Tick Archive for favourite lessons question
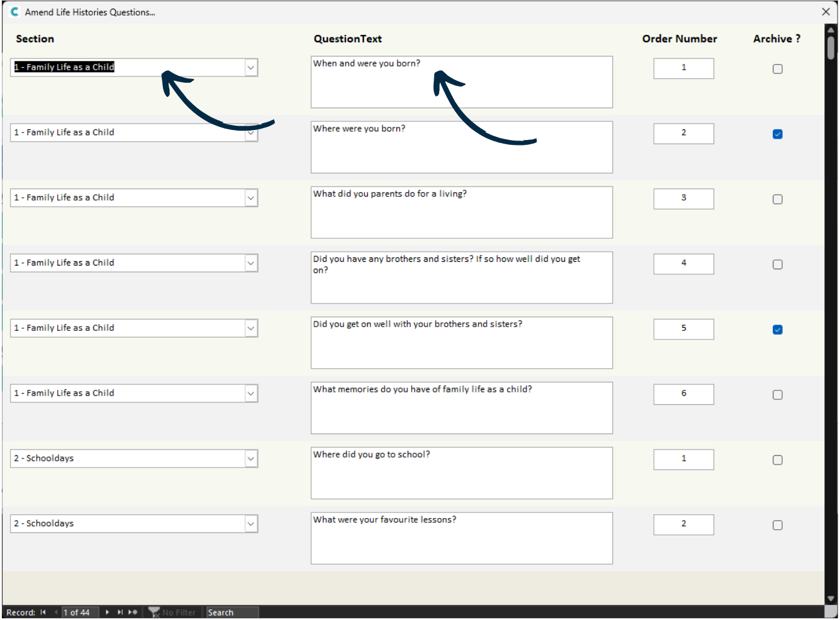Viewport: 840px width, 620px height. click(x=777, y=525)
